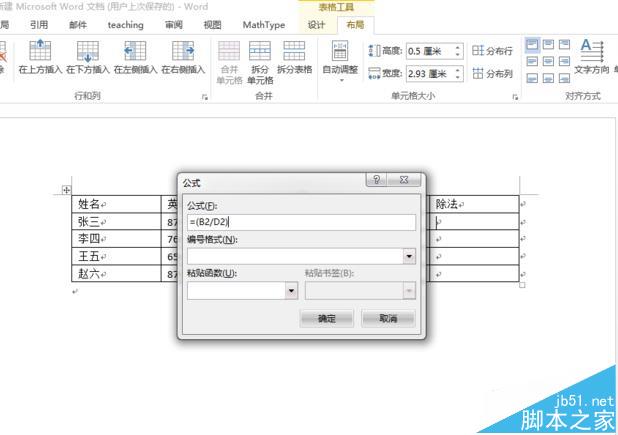This screenshot has width=618, height=435.
Task: Select the align center cell alignment option
Action: pos(548,61)
